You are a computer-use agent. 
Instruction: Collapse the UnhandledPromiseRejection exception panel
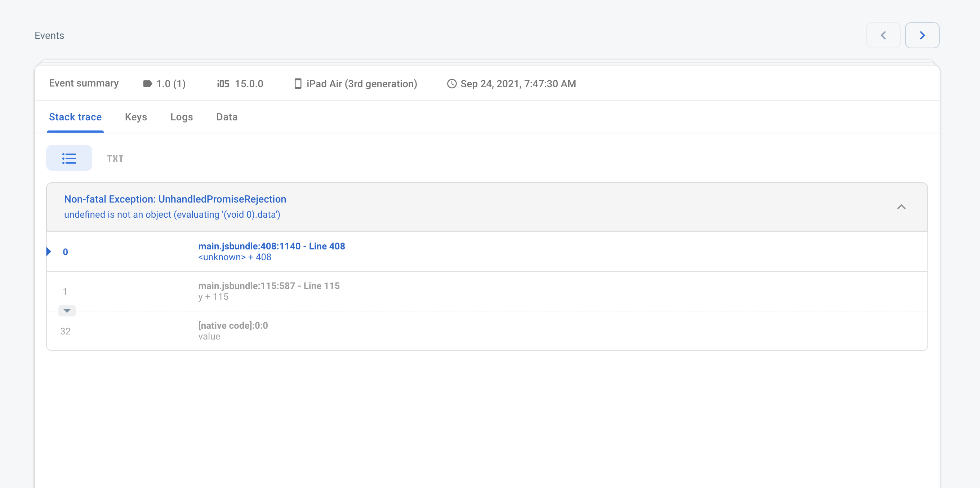[901, 207]
